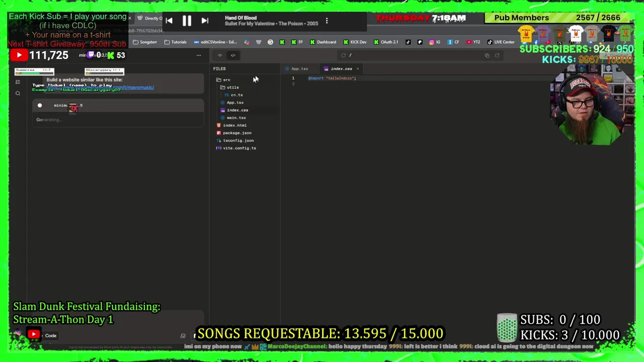Close the index.css tab
The height and width of the screenshot is (362, 644).
pos(358,68)
